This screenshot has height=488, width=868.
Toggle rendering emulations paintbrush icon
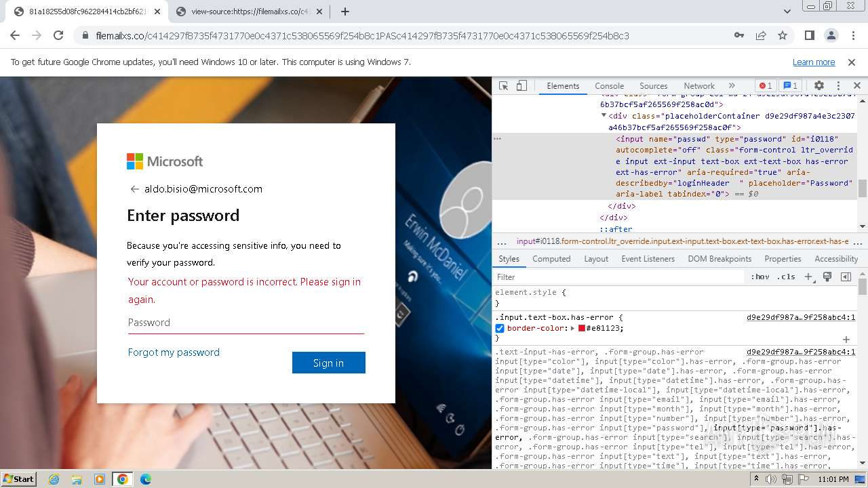point(827,277)
